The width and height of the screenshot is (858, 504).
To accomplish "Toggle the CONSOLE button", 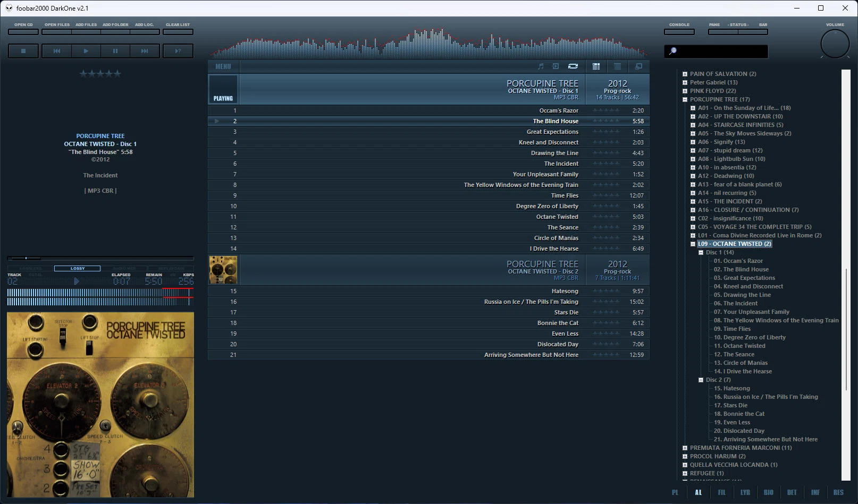I will (x=679, y=31).
